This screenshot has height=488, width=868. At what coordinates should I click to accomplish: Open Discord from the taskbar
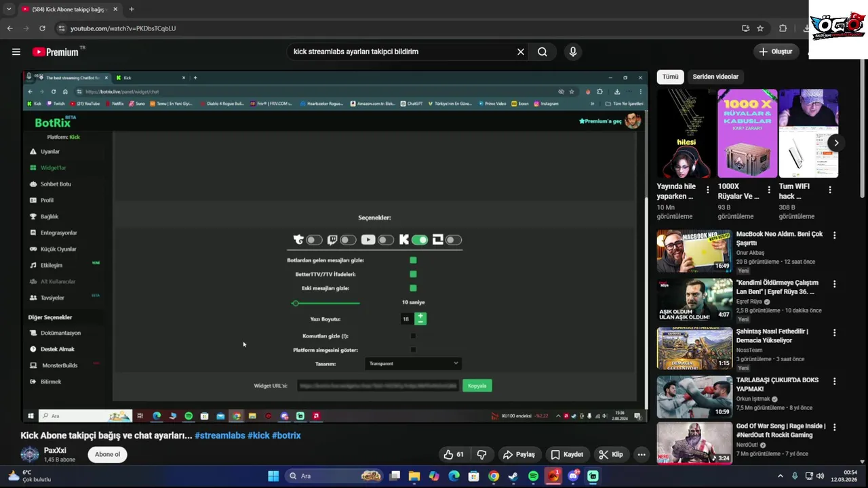574,476
